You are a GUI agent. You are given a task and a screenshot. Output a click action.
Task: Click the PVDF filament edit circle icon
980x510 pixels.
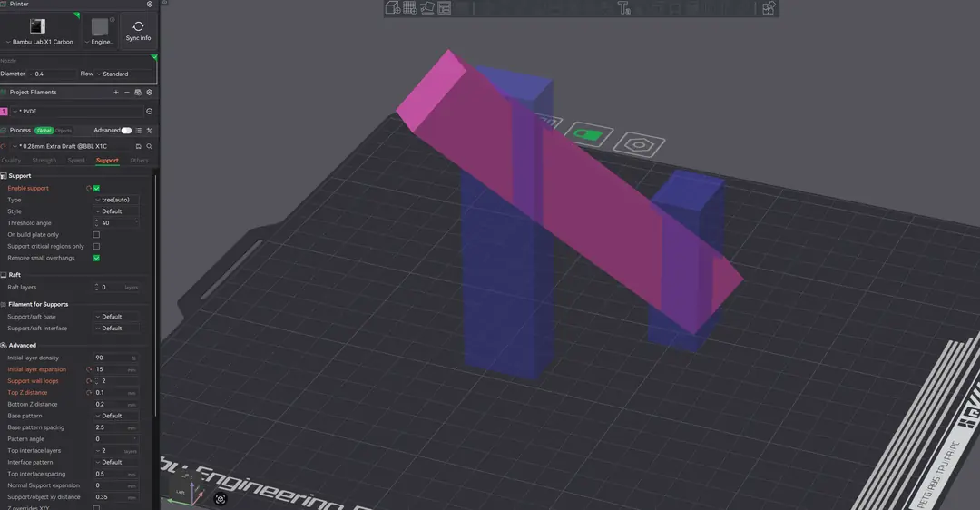(150, 112)
